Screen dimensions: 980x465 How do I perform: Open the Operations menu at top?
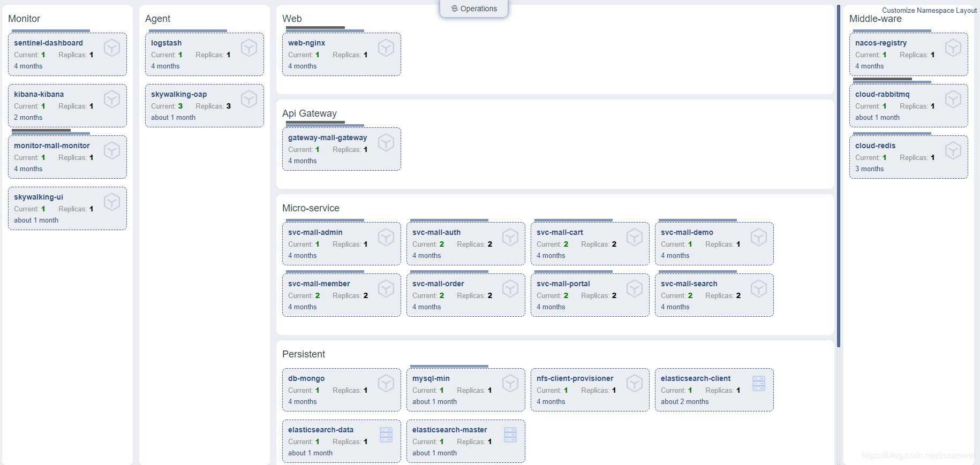tap(474, 9)
